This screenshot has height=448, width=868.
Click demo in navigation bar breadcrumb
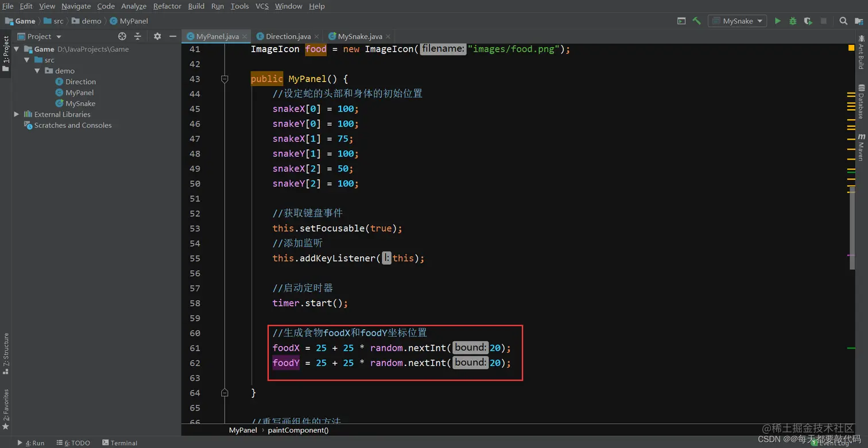pyautogui.click(x=87, y=21)
